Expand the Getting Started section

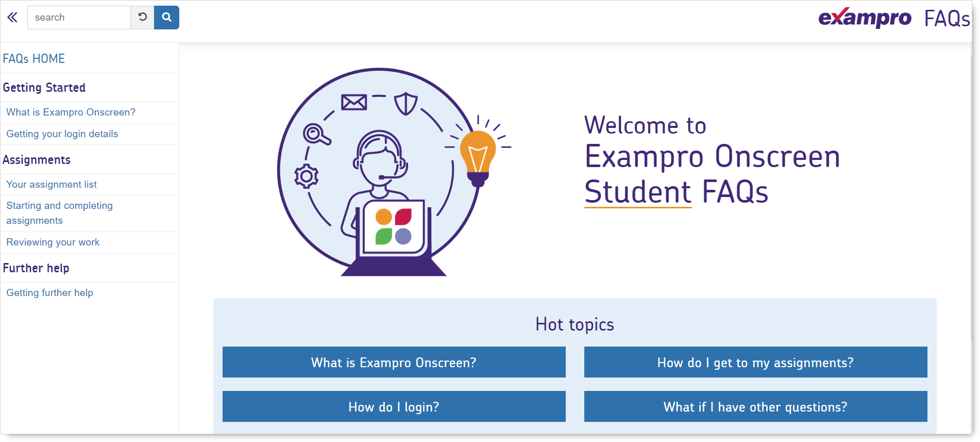(x=44, y=88)
